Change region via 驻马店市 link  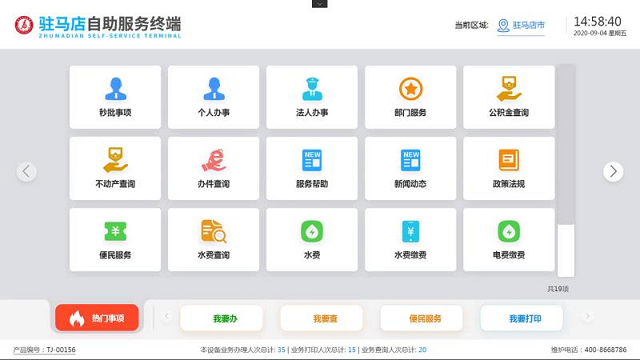[x=529, y=25]
